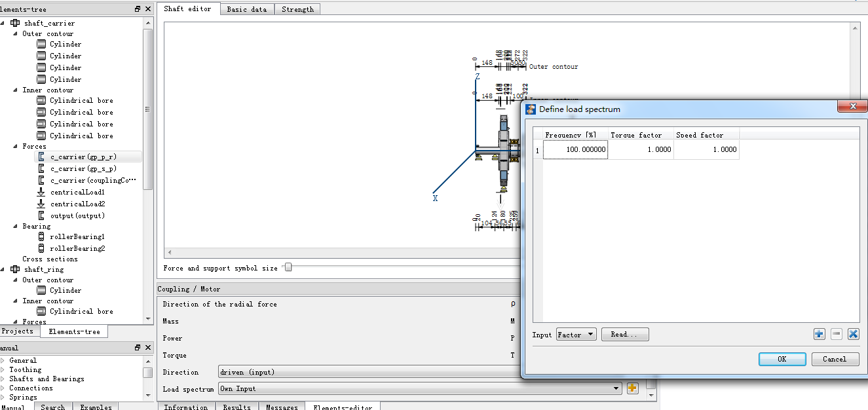Viewport: 868px width, 410px height.
Task: Click the rollerBearing1 bearing icon
Action: pyautogui.click(x=41, y=236)
